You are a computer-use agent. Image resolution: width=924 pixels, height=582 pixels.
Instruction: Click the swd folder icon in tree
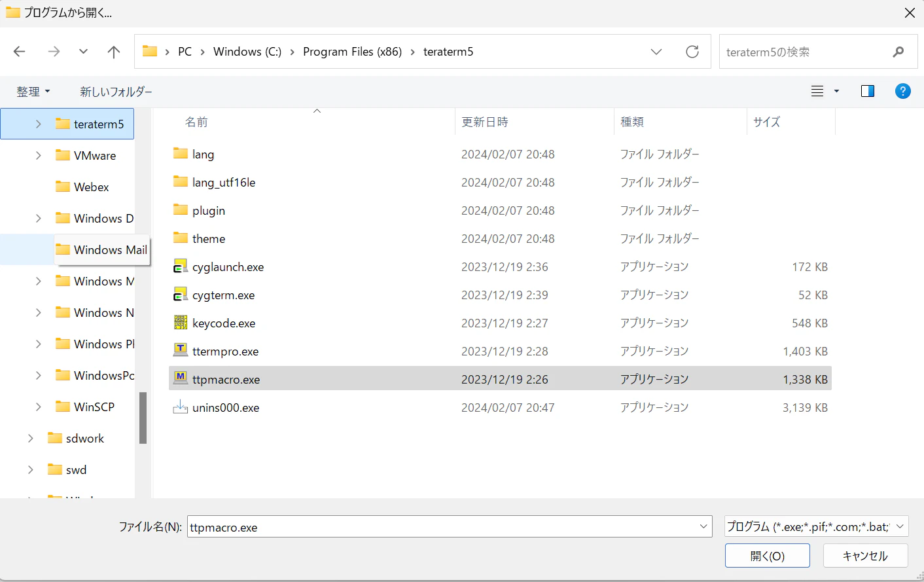pyautogui.click(x=55, y=469)
